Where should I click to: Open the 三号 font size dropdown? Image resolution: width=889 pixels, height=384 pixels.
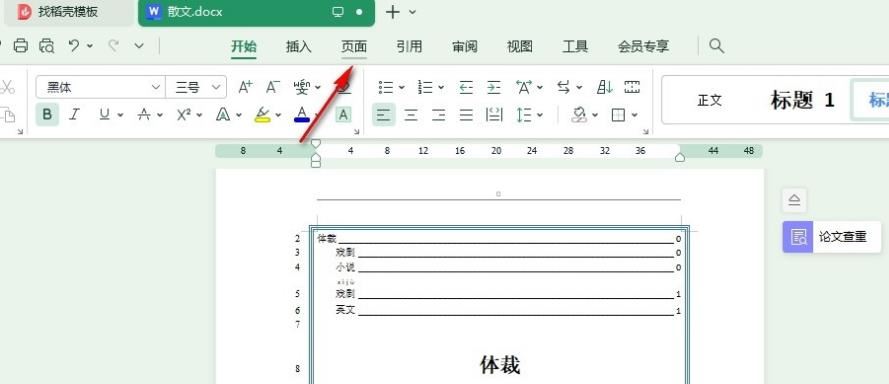click(x=196, y=87)
